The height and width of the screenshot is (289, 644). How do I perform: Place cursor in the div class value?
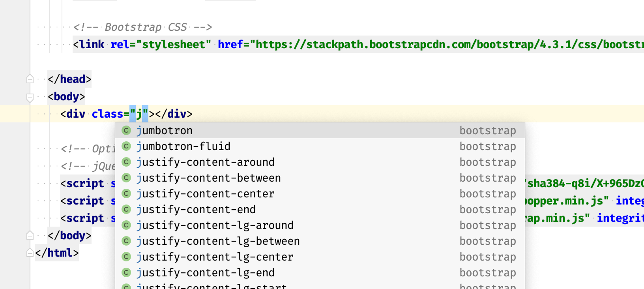pyautogui.click(x=139, y=114)
